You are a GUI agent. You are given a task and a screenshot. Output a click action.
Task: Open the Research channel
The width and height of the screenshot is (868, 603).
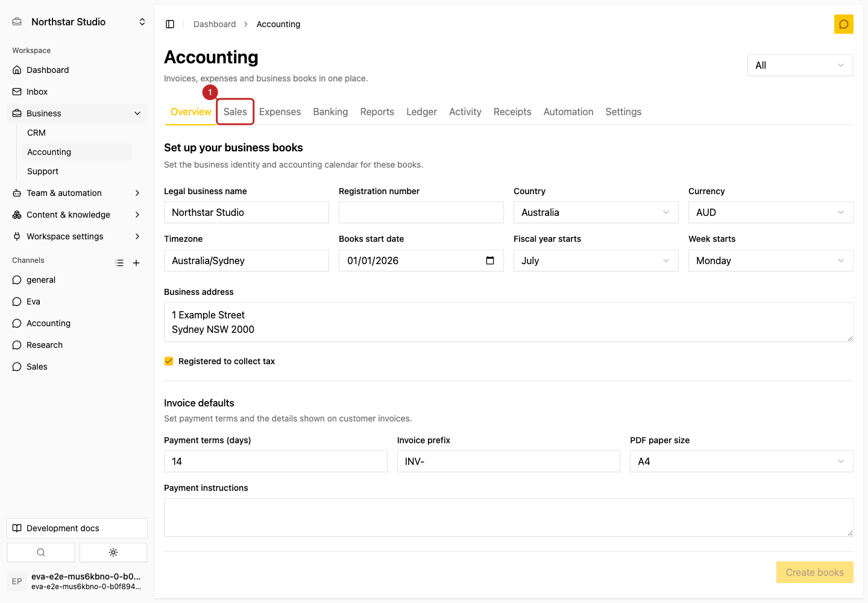[x=77, y=345]
